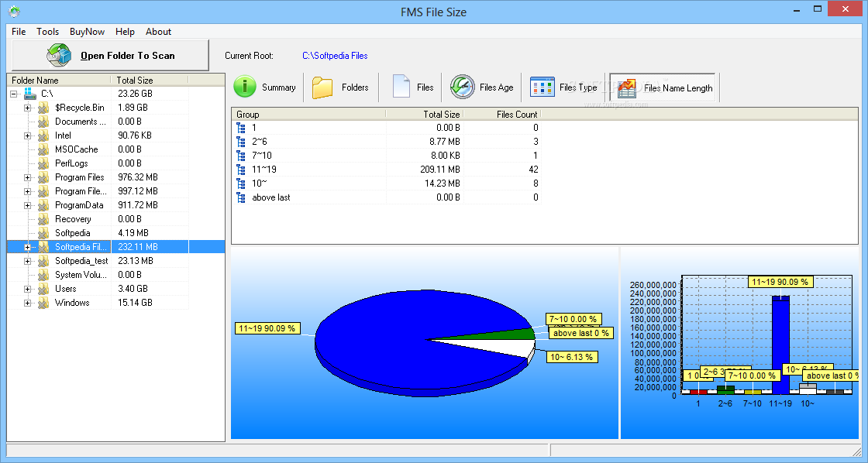The image size is (868, 463).
Task: Click the PerfLogs folder icon
Action: [43, 163]
